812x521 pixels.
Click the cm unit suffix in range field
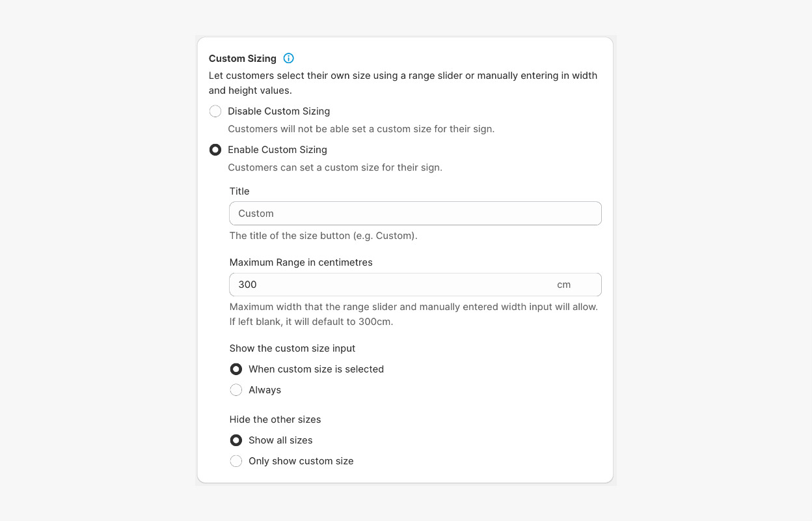pos(563,285)
